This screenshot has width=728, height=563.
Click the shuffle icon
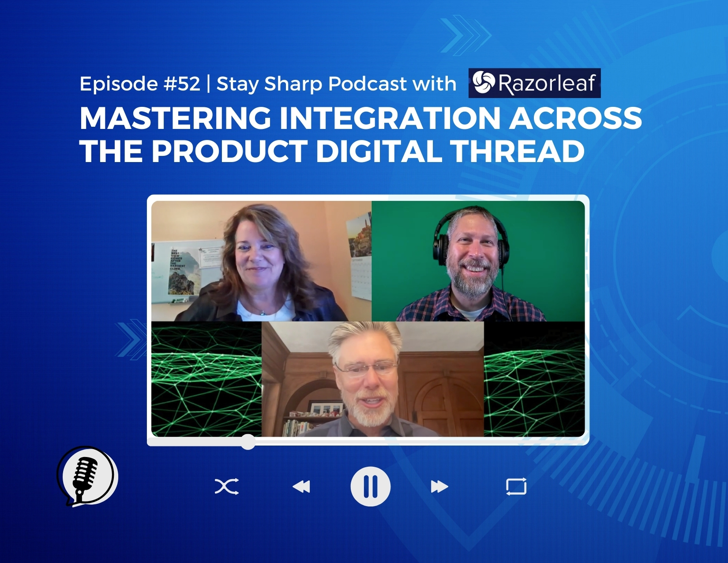227,487
